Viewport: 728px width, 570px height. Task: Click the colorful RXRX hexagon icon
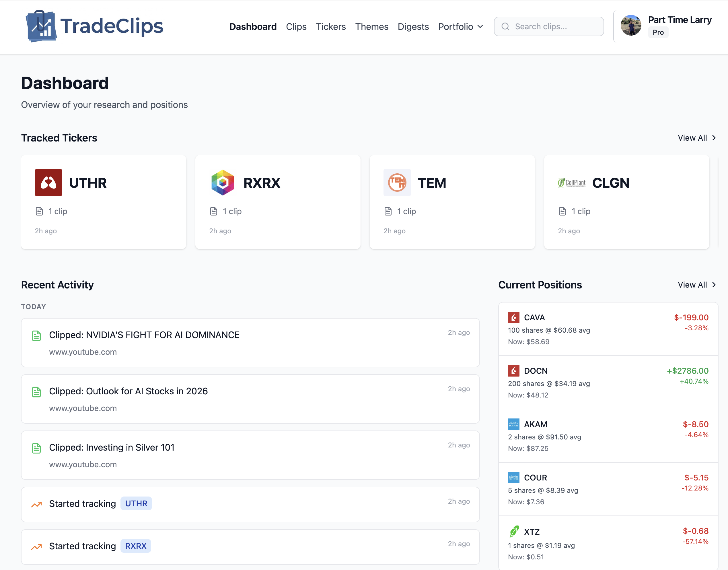pyautogui.click(x=222, y=183)
